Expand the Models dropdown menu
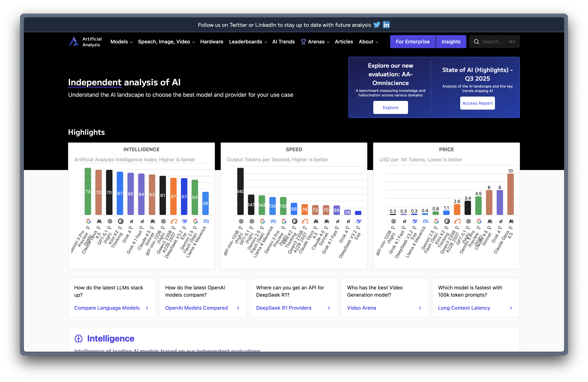The height and width of the screenshot is (382, 588). pyautogui.click(x=121, y=42)
